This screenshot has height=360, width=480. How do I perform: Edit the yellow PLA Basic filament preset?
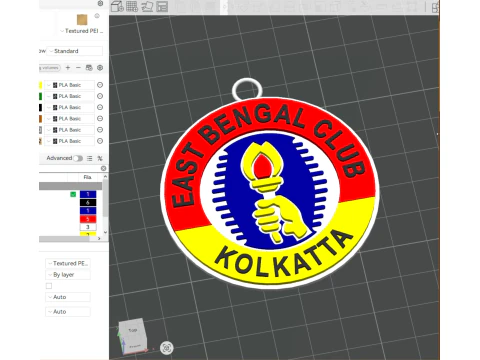[x=100, y=85]
